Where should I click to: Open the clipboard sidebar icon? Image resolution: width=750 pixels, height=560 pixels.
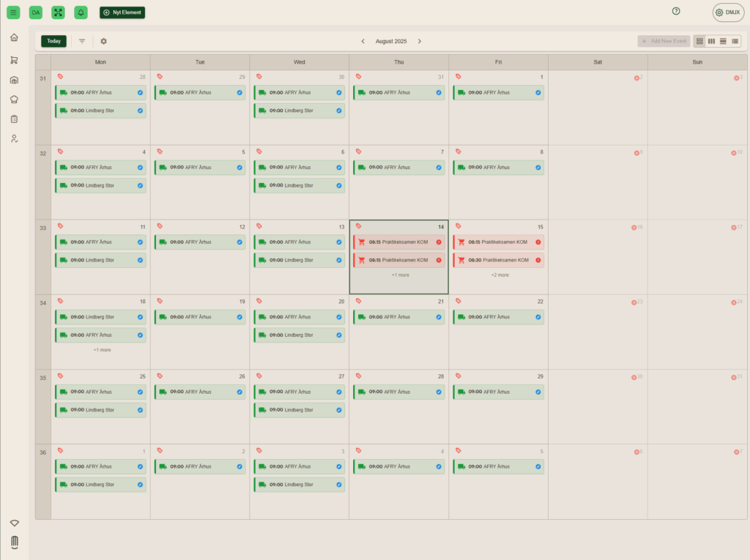pos(14,119)
